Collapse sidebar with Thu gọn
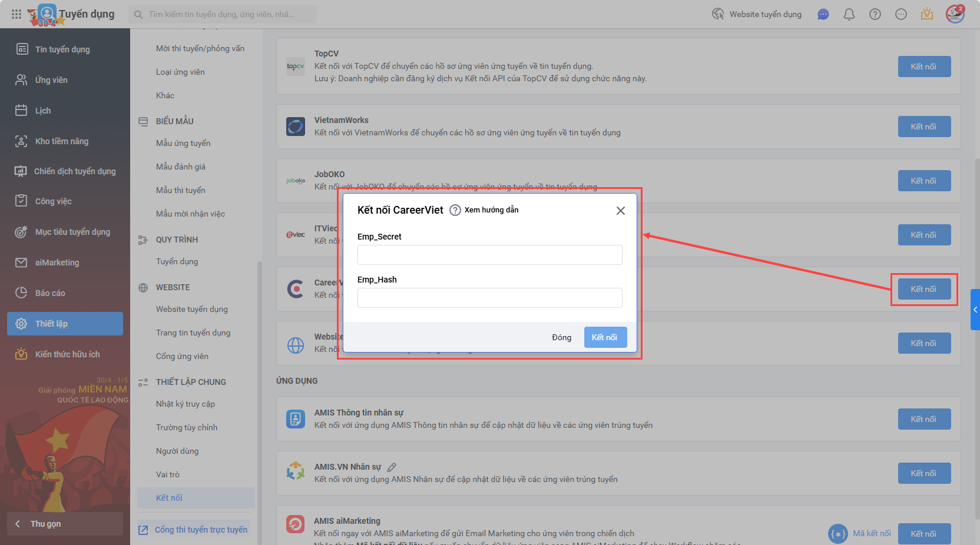980x545 pixels. [x=65, y=524]
